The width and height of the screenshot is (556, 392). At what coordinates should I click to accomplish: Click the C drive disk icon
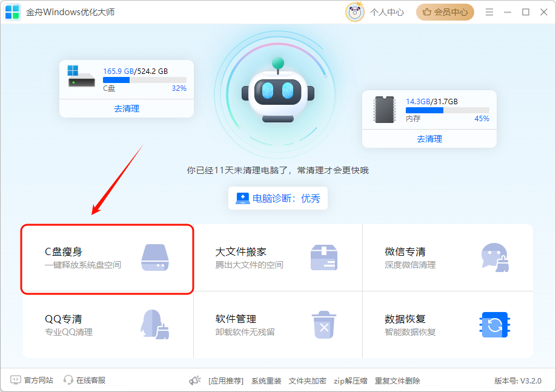[81, 76]
